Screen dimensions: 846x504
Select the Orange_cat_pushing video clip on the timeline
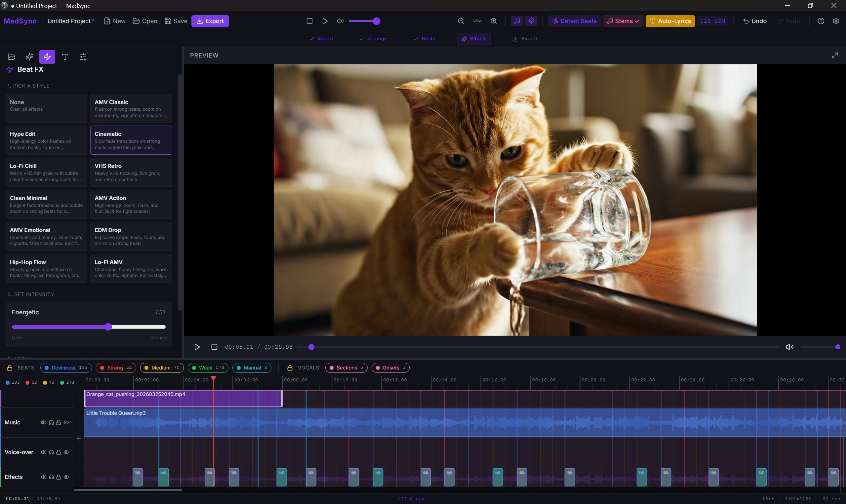click(183, 399)
